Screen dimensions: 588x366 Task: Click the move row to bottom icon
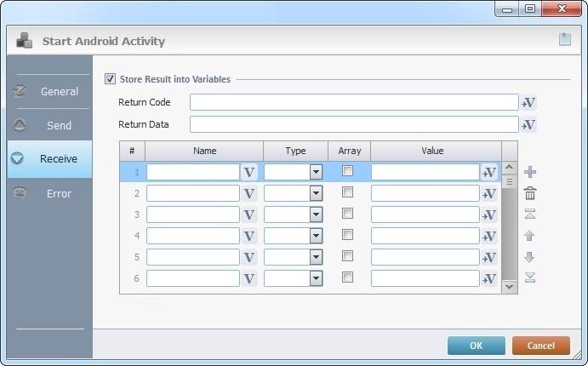tap(530, 277)
